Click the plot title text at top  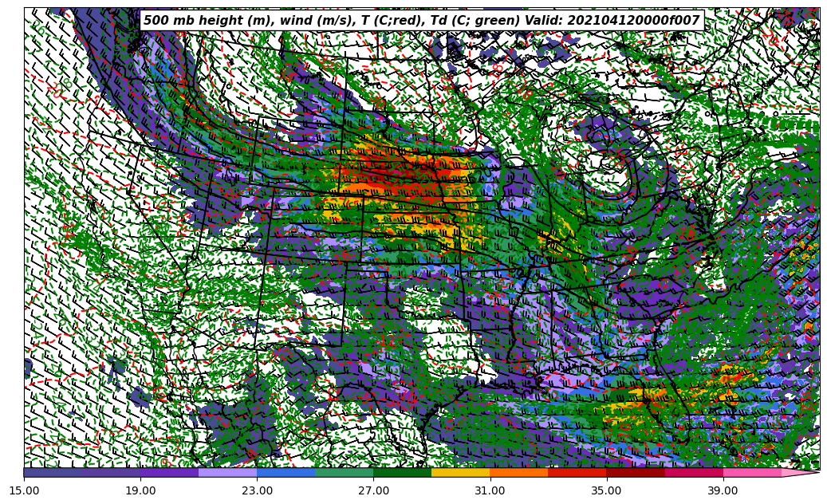pos(421,21)
